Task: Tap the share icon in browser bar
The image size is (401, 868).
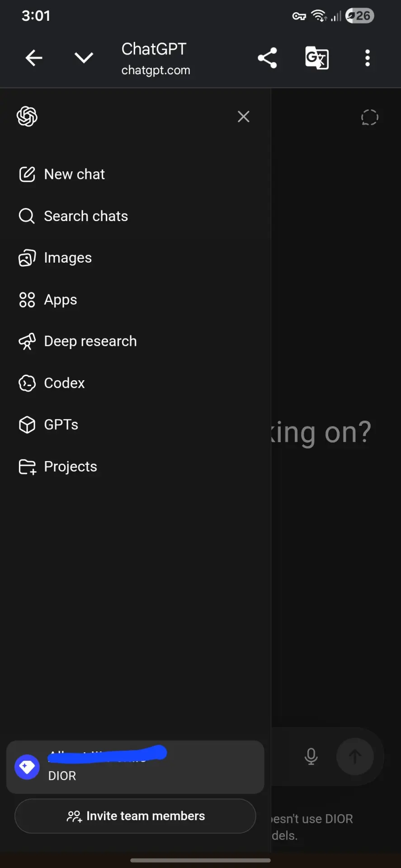Action: [x=267, y=58]
